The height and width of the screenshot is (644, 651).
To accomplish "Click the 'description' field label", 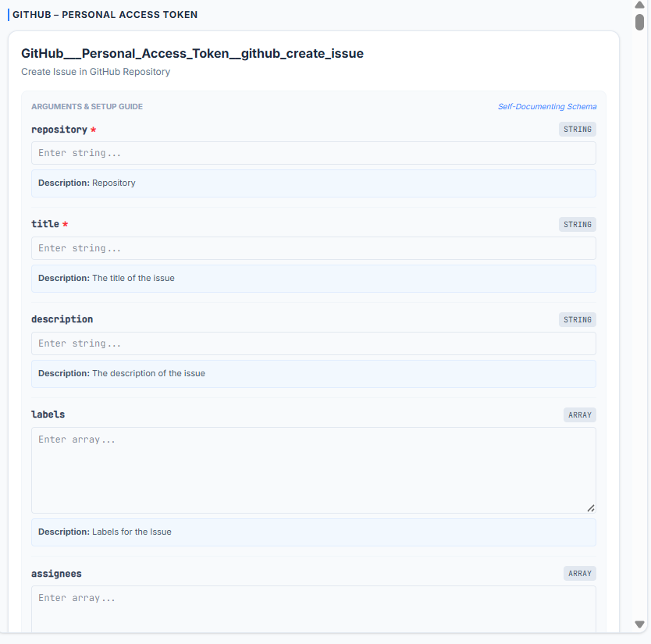I will click(62, 319).
